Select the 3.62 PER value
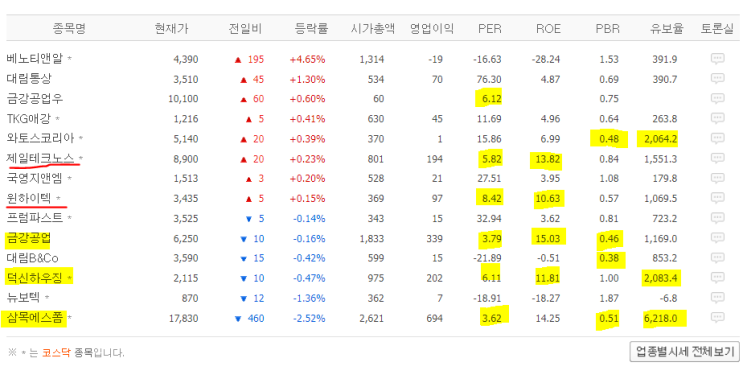 pos(491,318)
